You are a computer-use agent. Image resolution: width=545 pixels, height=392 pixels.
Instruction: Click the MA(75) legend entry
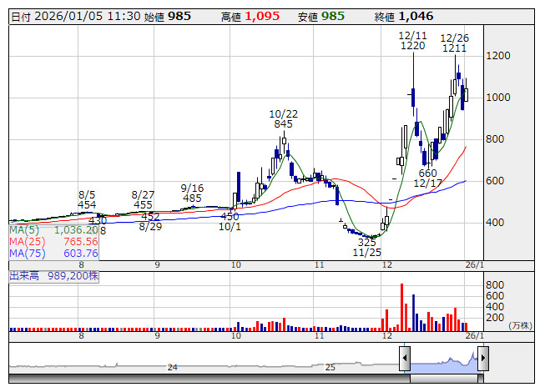click(53, 253)
